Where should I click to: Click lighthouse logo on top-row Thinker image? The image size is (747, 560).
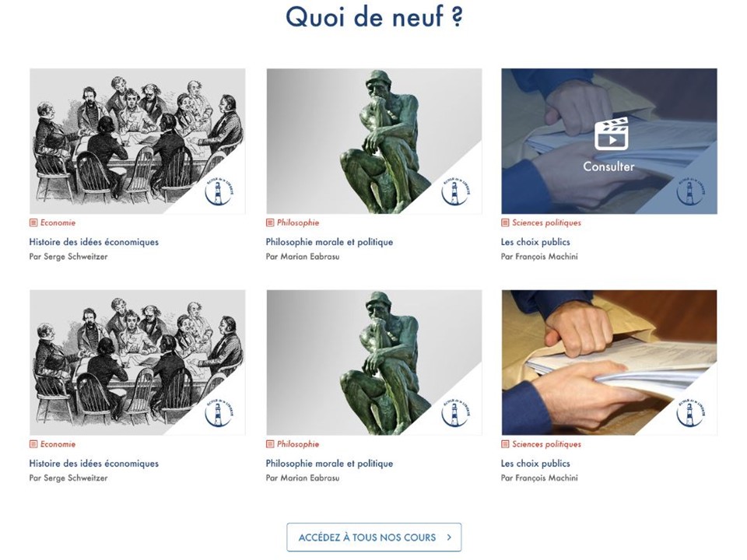click(x=456, y=191)
